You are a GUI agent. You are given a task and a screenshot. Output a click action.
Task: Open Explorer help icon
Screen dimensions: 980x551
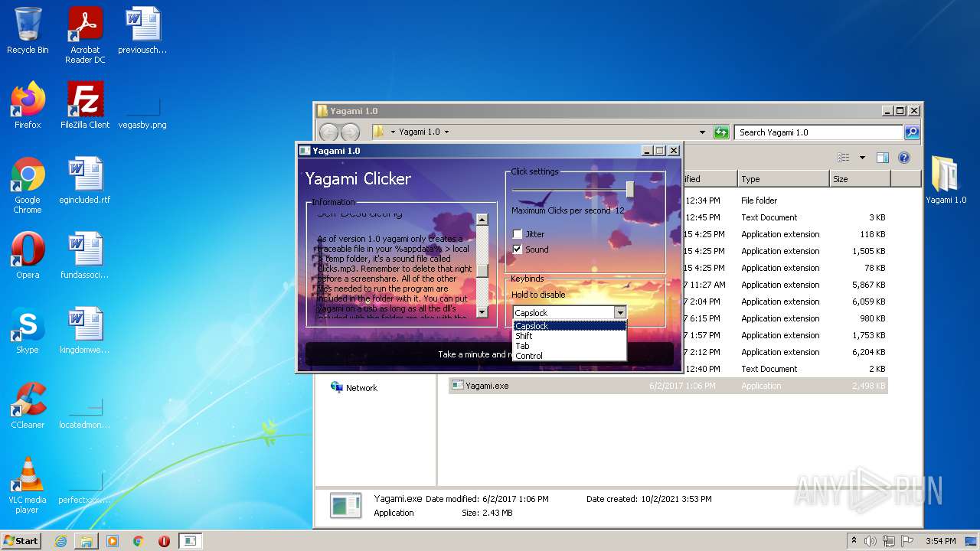pyautogui.click(x=904, y=158)
